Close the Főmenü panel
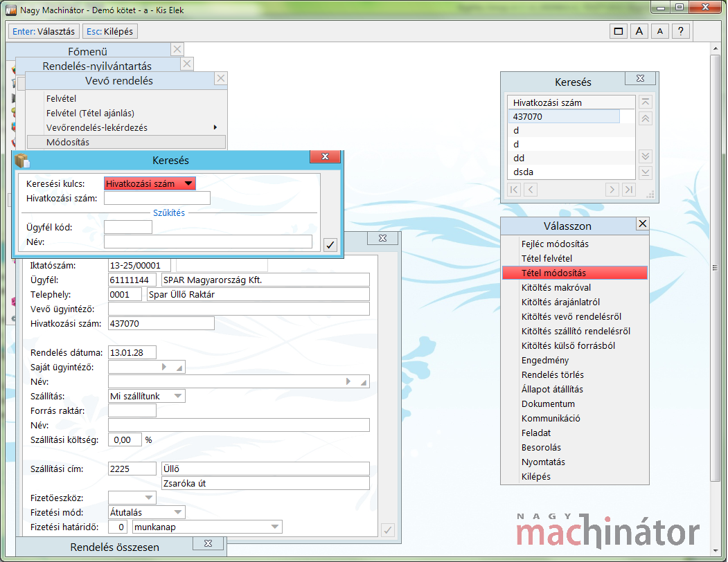 click(x=177, y=48)
